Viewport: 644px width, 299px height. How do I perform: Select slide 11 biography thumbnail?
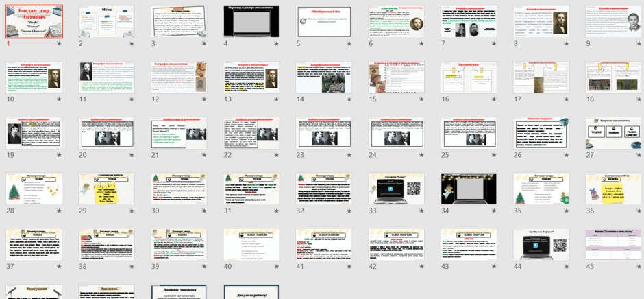107,77
